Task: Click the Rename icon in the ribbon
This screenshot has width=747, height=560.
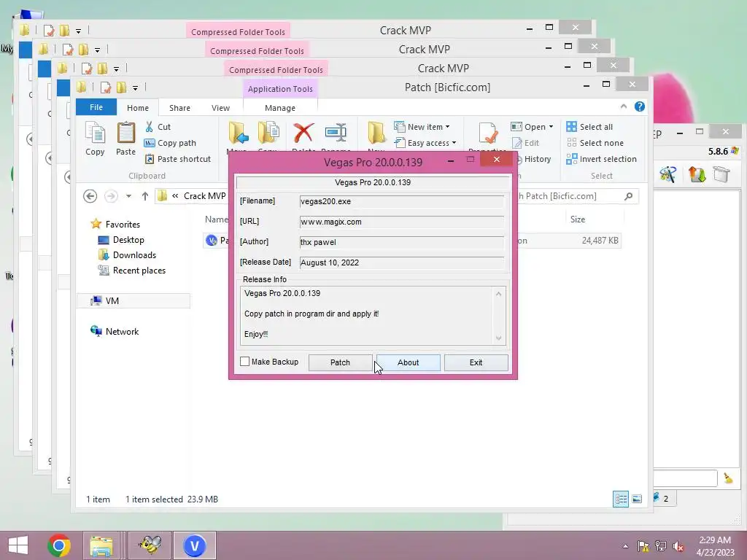Action: (x=336, y=133)
